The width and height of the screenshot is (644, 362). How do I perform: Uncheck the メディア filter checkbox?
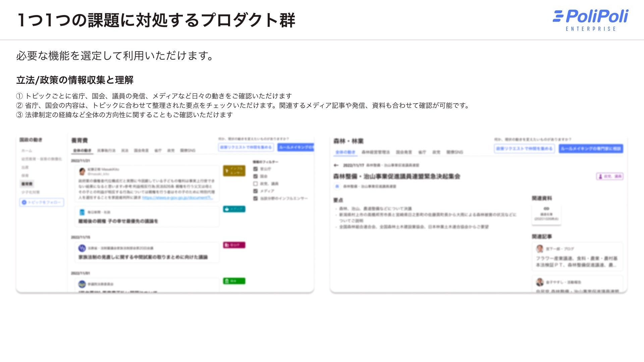pos(255,191)
